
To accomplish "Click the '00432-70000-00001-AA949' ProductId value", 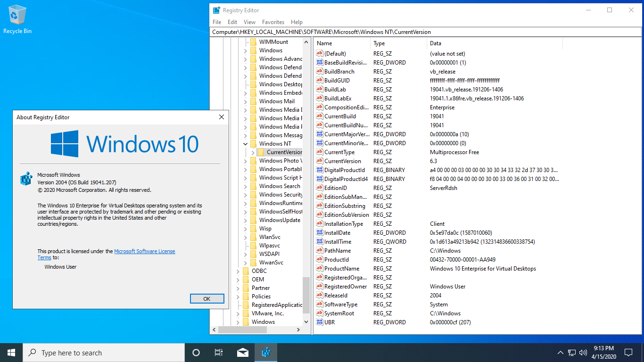I will click(462, 260).
